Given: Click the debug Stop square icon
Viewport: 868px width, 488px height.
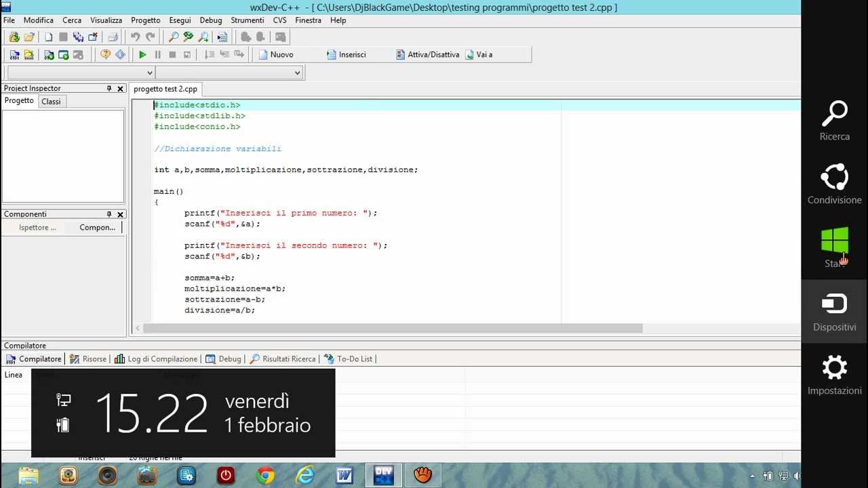Looking at the screenshot, I should [x=172, y=55].
